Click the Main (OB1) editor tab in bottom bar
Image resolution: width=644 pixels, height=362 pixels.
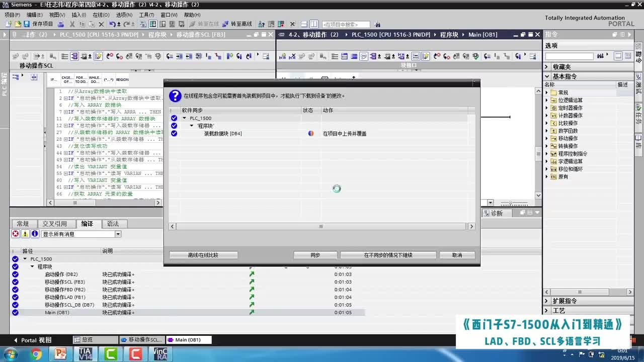(188, 340)
